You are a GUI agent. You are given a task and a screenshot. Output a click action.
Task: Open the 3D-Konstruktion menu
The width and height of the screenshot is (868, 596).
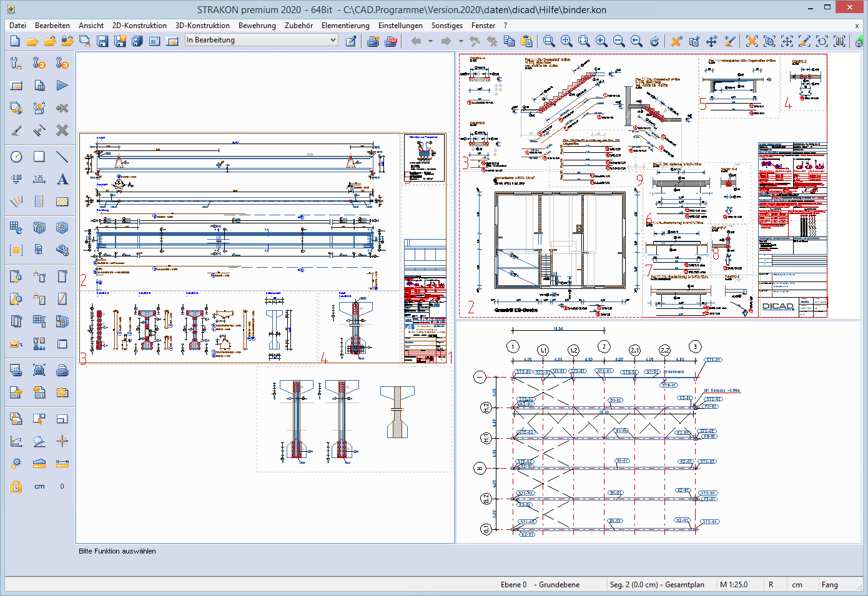point(202,26)
